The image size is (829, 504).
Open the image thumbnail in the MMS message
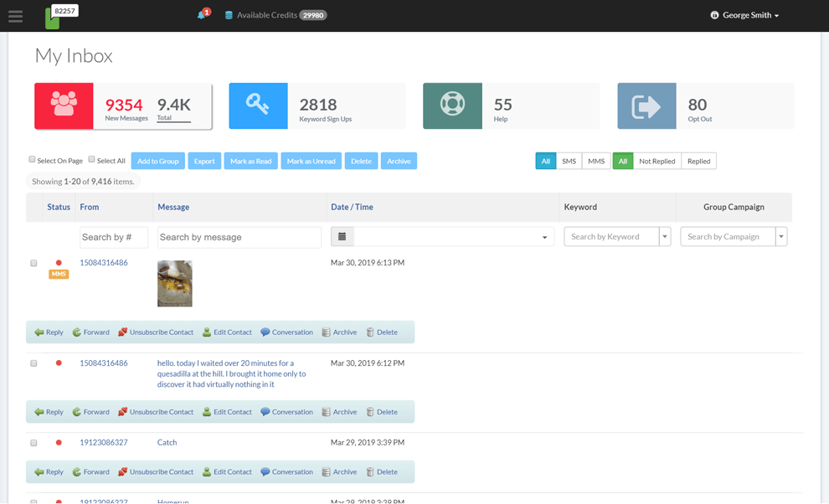point(175,284)
